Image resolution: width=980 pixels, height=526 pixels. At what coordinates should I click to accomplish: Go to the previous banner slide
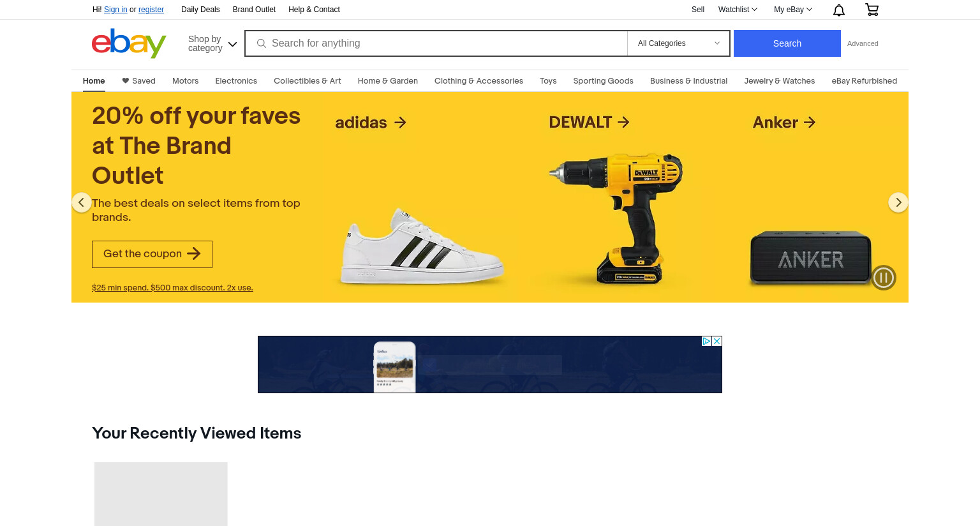tap(81, 202)
